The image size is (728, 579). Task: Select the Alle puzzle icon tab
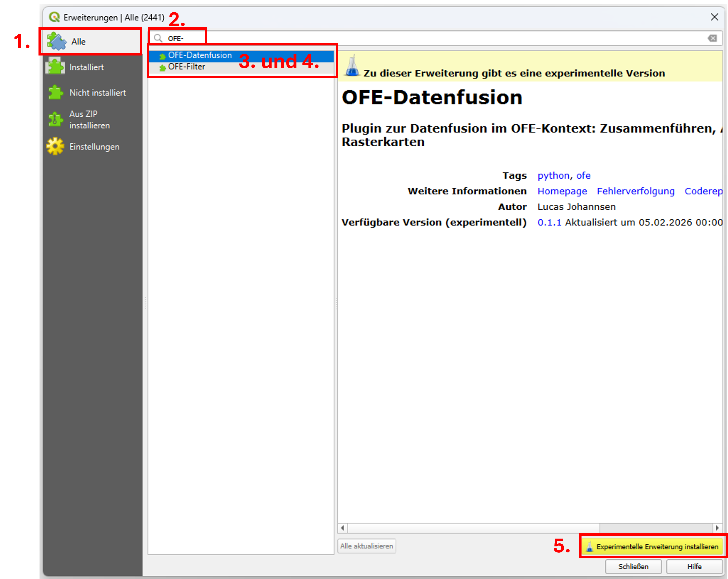[57, 41]
